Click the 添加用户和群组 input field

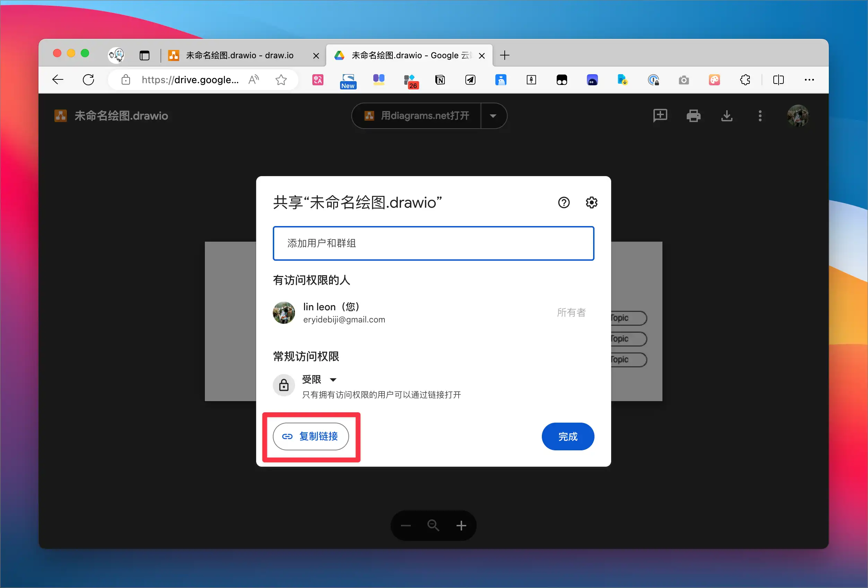[433, 243]
